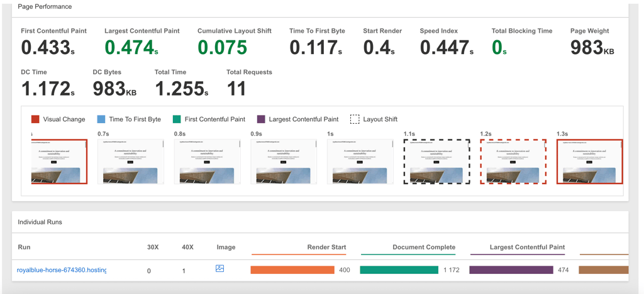Click the red Visual Change legend swatch
Image resolution: width=644 pixels, height=294 pixels.
pyautogui.click(x=35, y=119)
